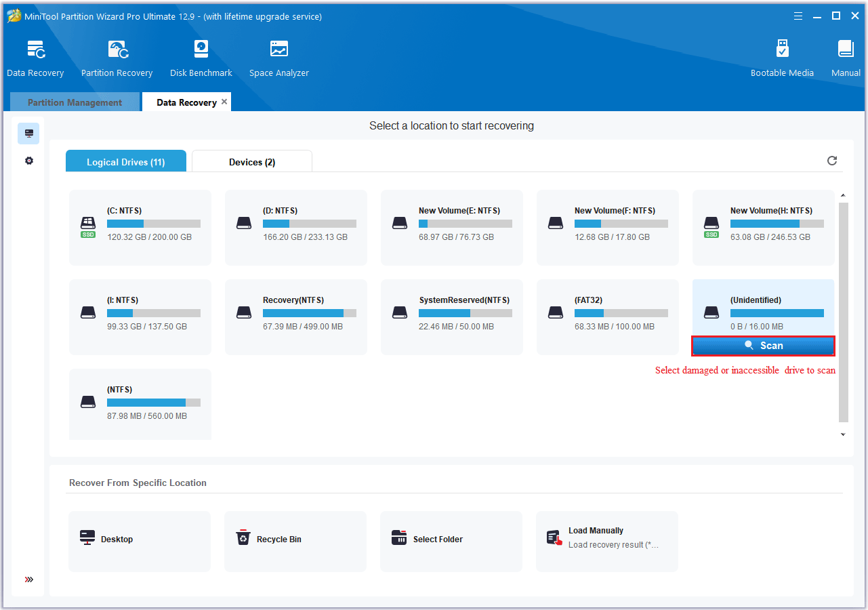Click the '22.46 MB / 50.00 MB' text
Screen dimensions: 868x610
pyautogui.click(x=456, y=327)
